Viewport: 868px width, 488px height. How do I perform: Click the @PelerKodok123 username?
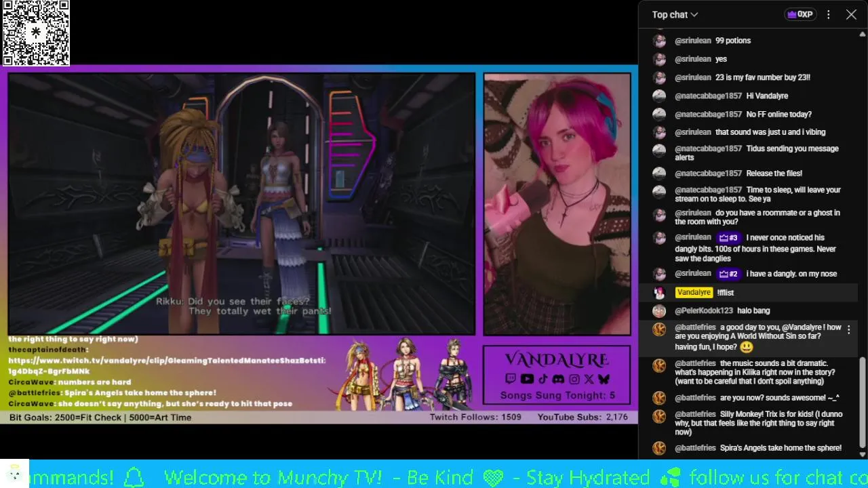point(704,310)
